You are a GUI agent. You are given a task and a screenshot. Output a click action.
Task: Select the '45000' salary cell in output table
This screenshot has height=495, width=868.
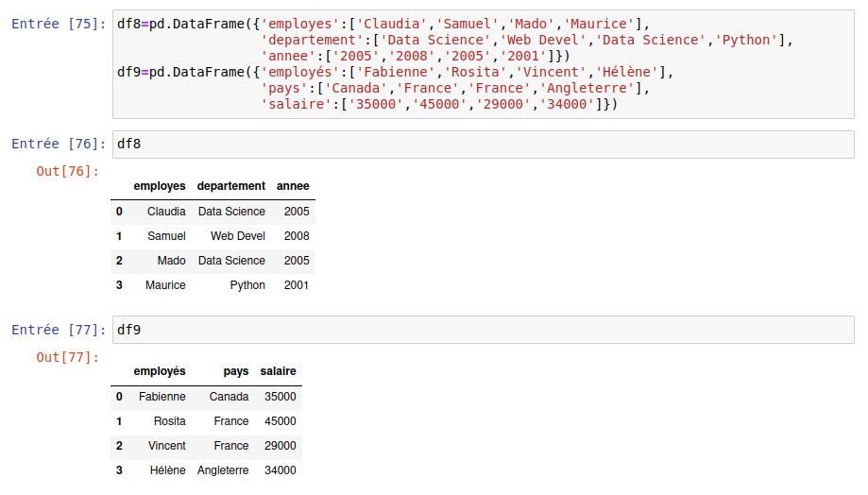click(281, 421)
